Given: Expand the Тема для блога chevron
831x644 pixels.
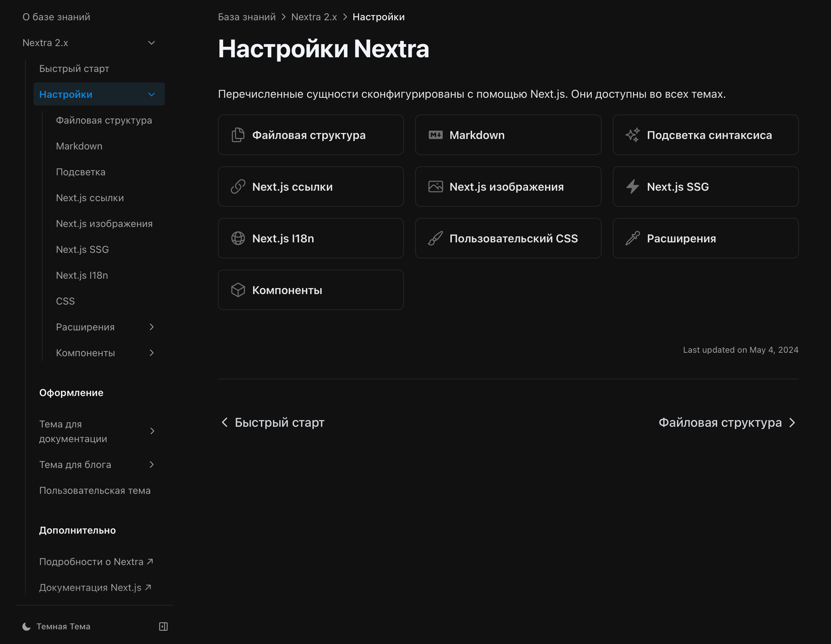Looking at the screenshot, I should pyautogui.click(x=152, y=464).
